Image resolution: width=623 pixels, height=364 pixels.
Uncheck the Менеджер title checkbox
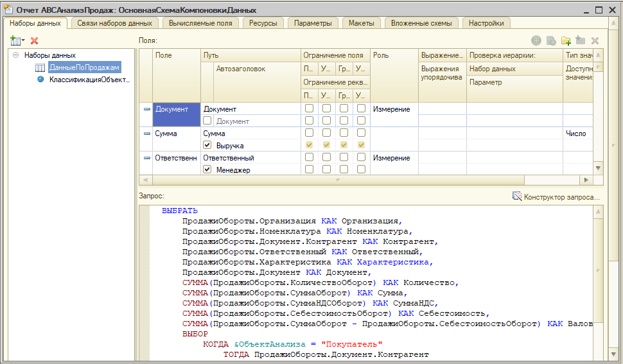pyautogui.click(x=207, y=169)
